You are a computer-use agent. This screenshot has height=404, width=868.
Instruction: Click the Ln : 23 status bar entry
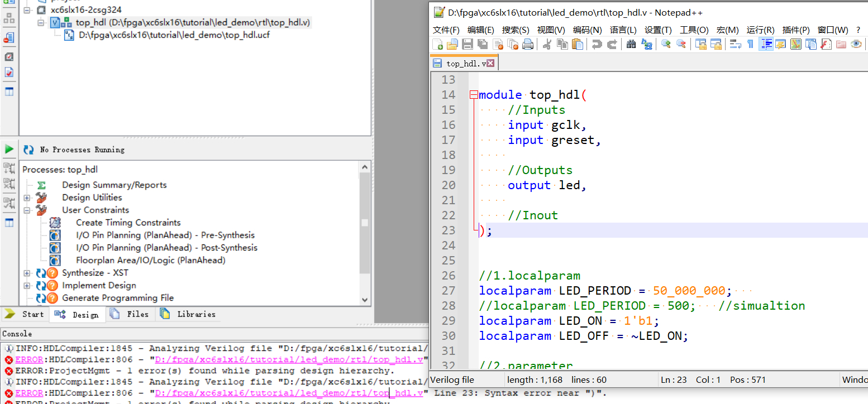pyautogui.click(x=674, y=380)
